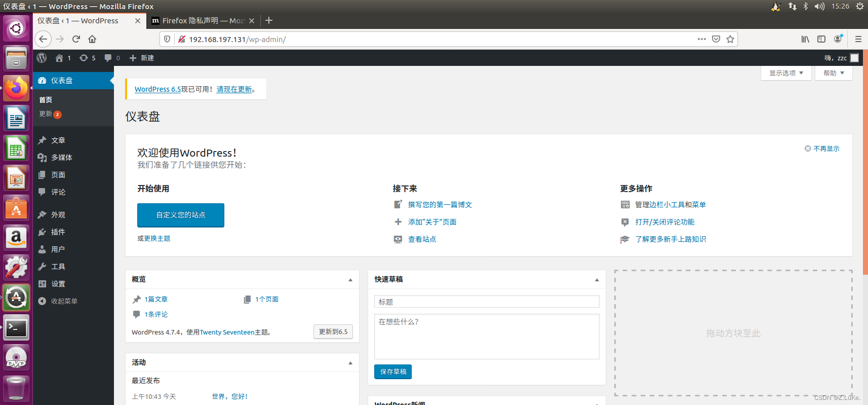Viewport: 868px width, 405px height.
Task: Open Ubuntu Software store in dock
Action: point(16,208)
